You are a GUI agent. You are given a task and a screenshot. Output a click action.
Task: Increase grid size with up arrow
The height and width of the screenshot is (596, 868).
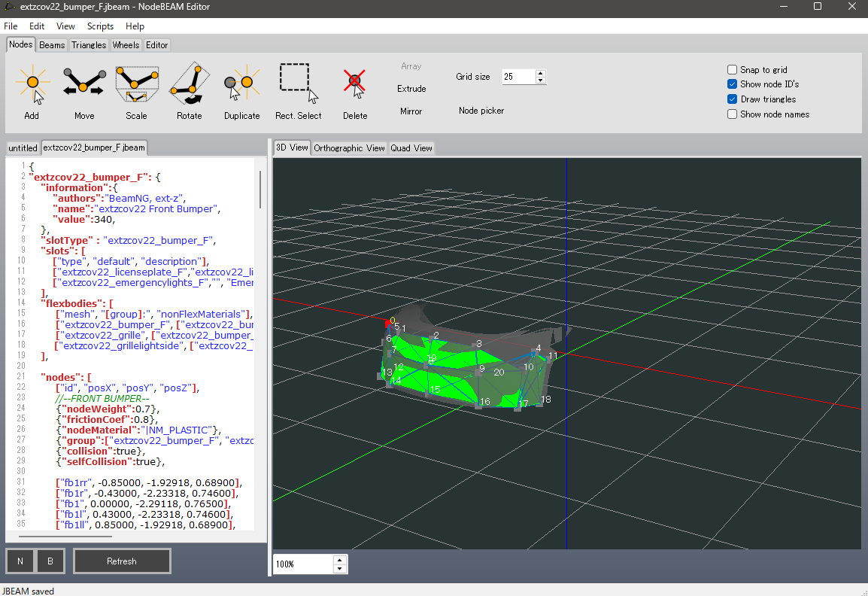point(540,73)
